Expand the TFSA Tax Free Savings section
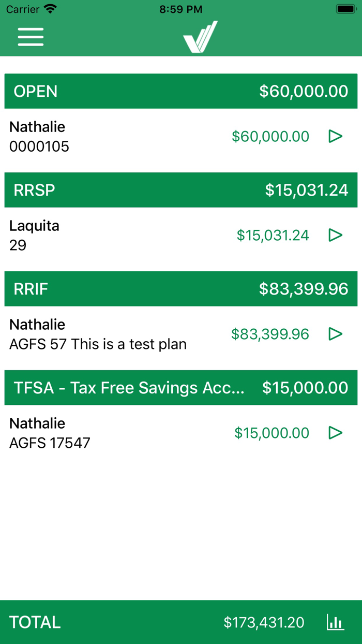Image resolution: width=362 pixels, height=644 pixels. coord(181,387)
